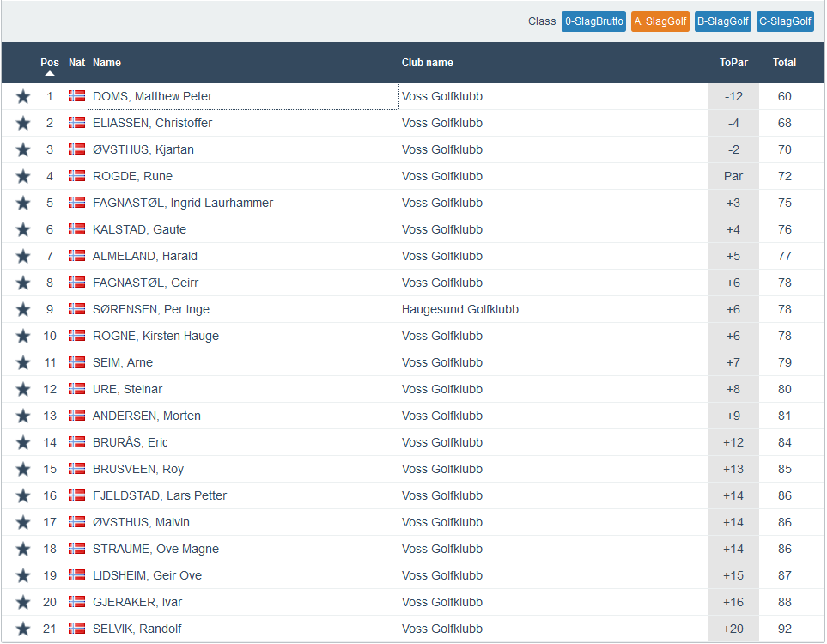Click the flag beside BRUSVEEN, Roy
Image resolution: width=827 pixels, height=644 pixels.
click(x=77, y=469)
